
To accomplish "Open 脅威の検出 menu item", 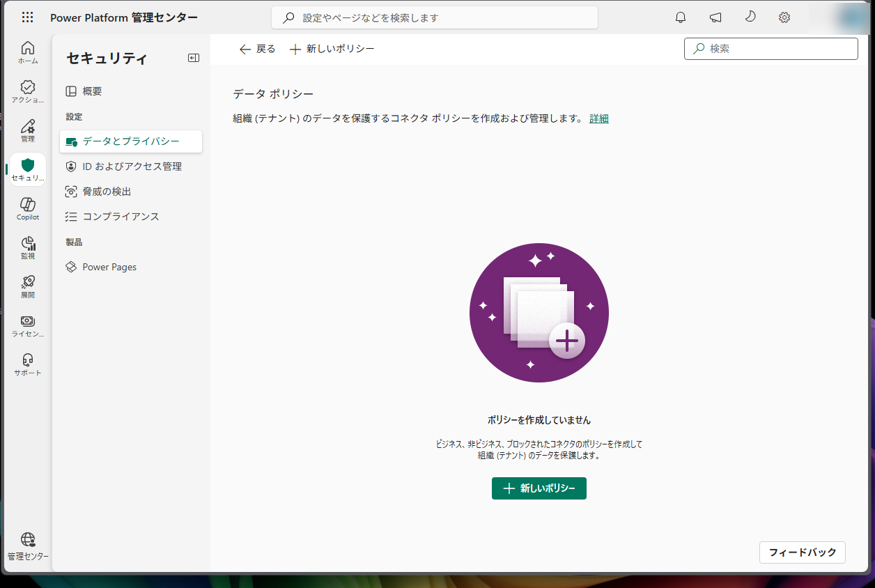I will (x=131, y=192).
